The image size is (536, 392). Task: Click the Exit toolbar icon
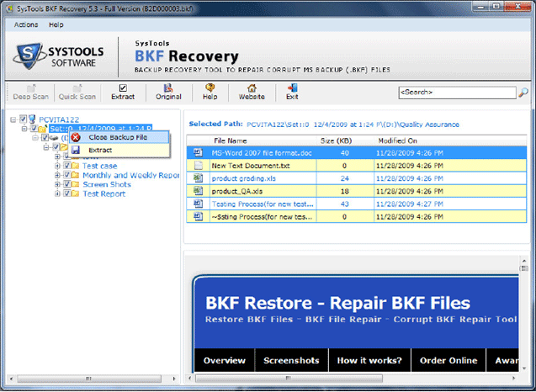coord(292,88)
